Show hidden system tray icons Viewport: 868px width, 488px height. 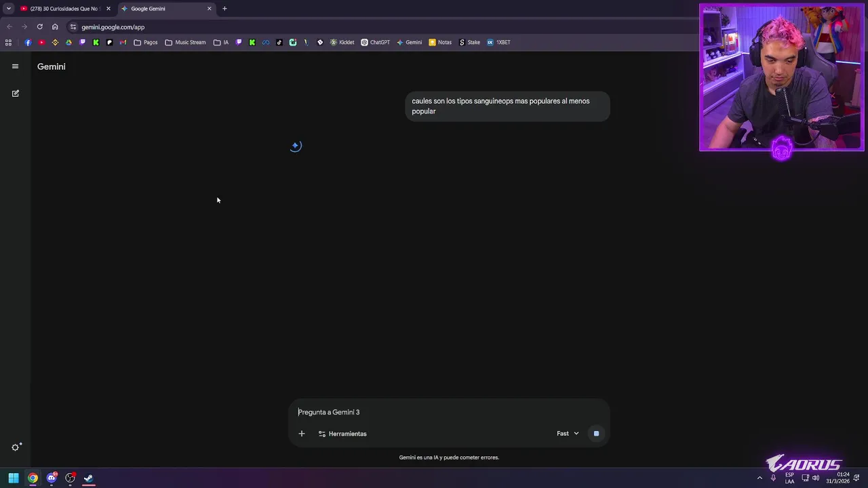click(759, 478)
